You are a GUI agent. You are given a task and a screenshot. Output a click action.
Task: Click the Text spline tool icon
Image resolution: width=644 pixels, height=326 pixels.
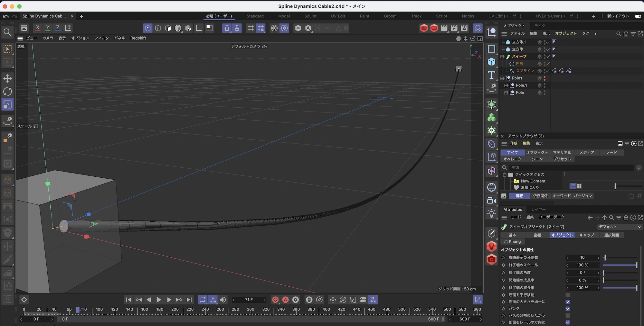[x=491, y=75]
